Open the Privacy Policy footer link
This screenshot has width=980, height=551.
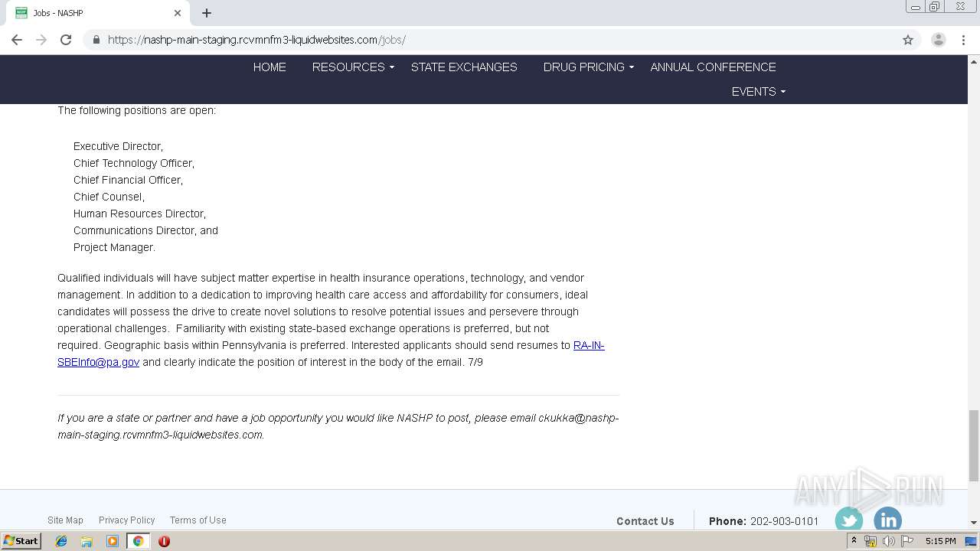coord(126,520)
